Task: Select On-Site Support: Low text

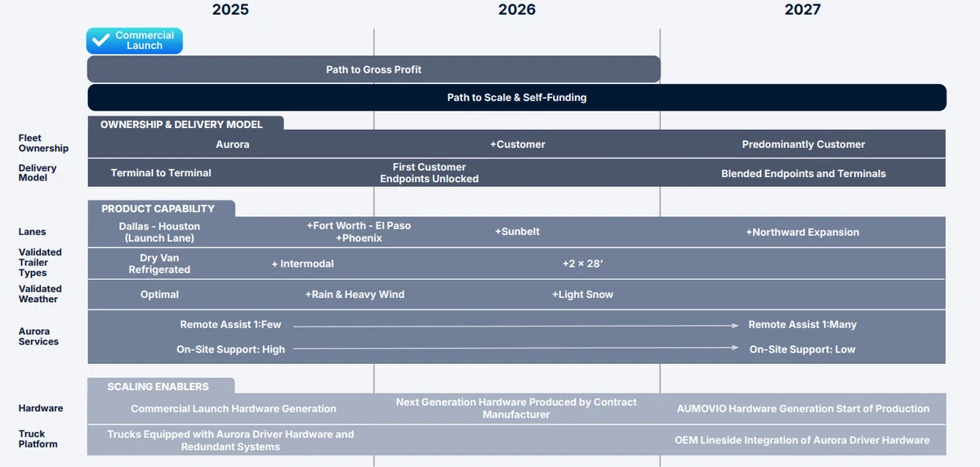Action: click(803, 349)
